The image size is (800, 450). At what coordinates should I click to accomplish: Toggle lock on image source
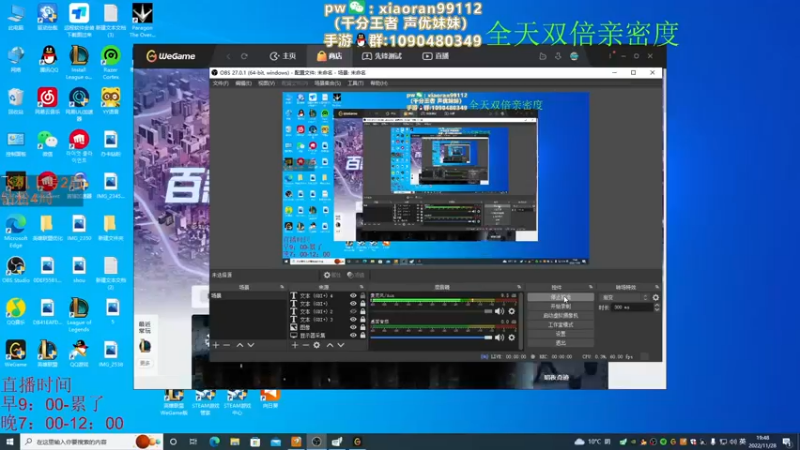click(363, 328)
